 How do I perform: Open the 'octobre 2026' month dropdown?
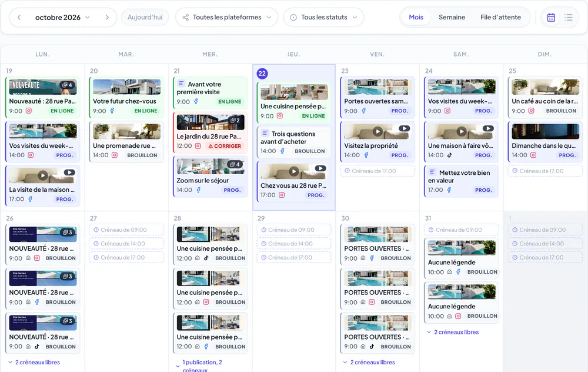pyautogui.click(x=62, y=17)
